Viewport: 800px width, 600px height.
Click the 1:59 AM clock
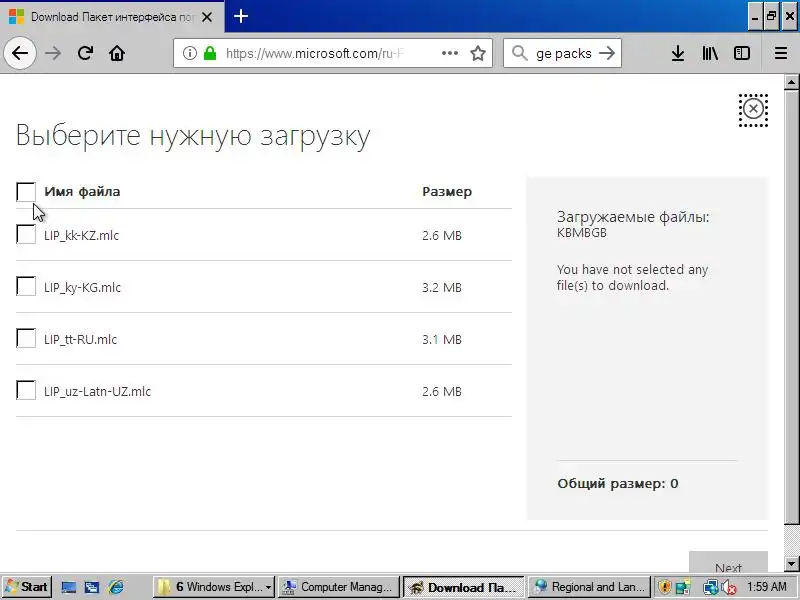[767, 587]
